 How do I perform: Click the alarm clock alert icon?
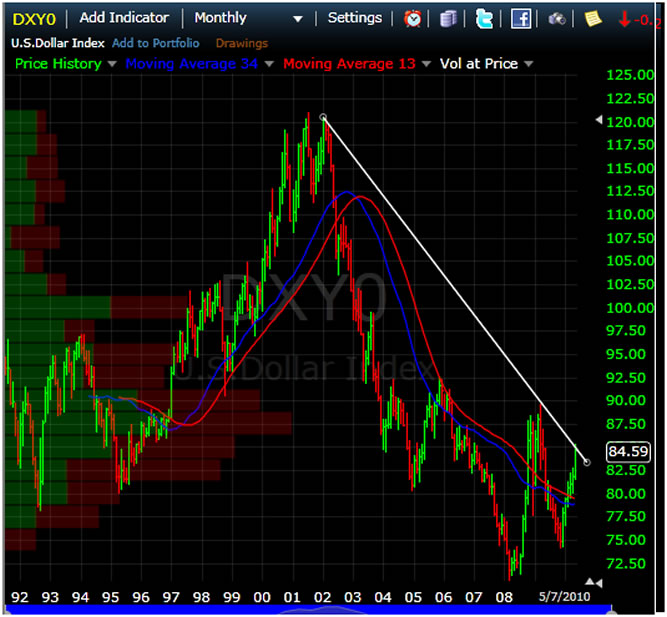coord(412,19)
